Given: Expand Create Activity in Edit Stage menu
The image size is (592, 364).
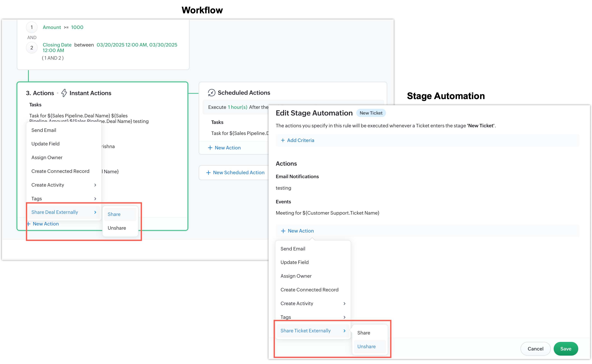Looking at the screenshot, I should [x=344, y=304].
